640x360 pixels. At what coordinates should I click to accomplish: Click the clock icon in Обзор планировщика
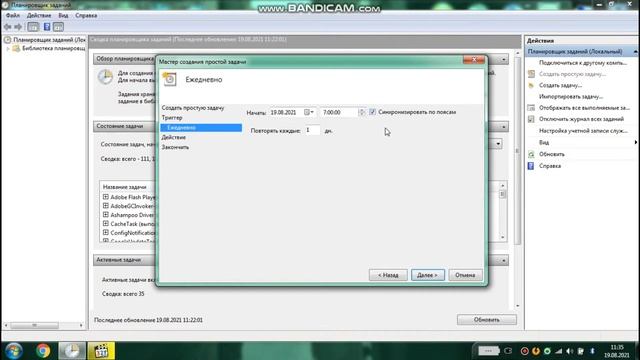(x=105, y=77)
